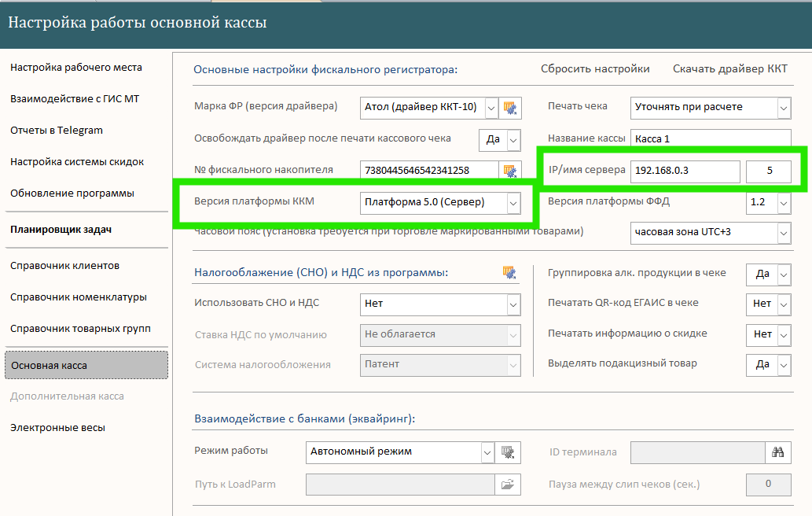Viewport: 812px width, 516px height.
Task: Open disabled Система налогообложения Патент dropdown
Action: [x=513, y=365]
